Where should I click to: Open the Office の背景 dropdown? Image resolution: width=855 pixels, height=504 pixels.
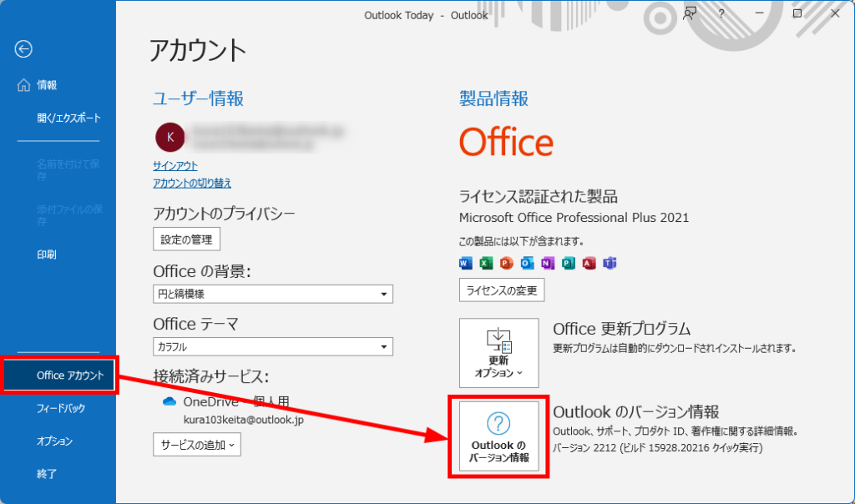click(x=273, y=294)
